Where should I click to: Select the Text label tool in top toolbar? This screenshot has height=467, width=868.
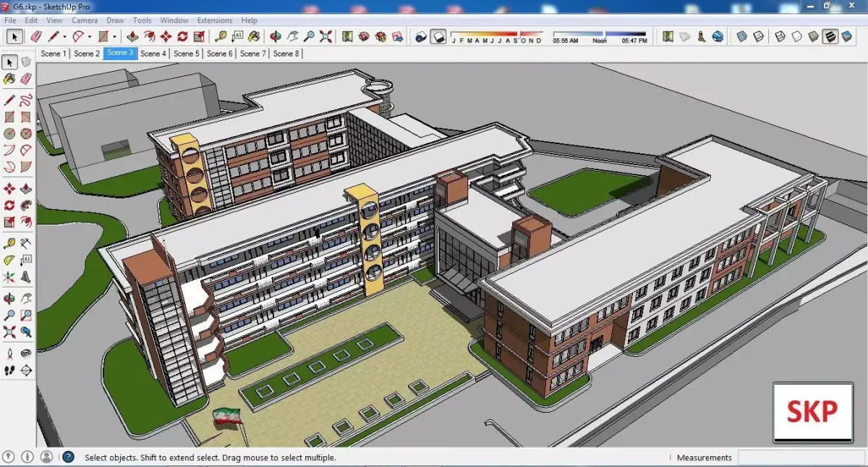237,36
